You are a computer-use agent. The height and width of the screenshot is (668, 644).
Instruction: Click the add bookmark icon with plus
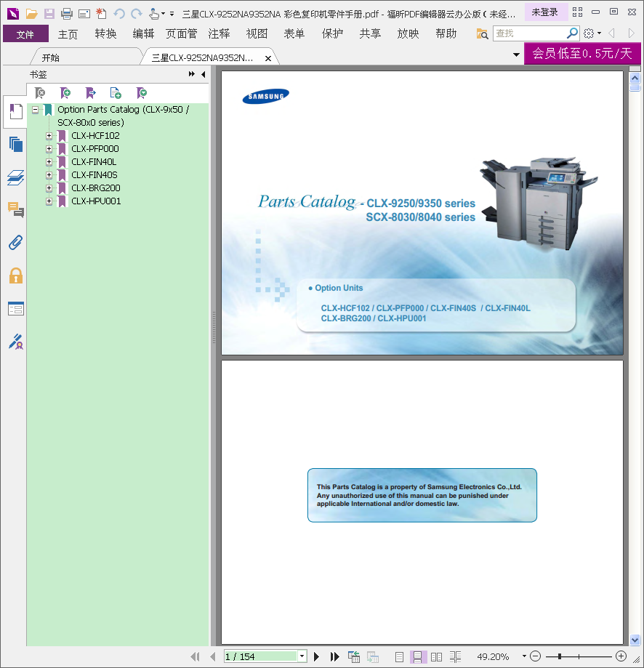tap(65, 92)
